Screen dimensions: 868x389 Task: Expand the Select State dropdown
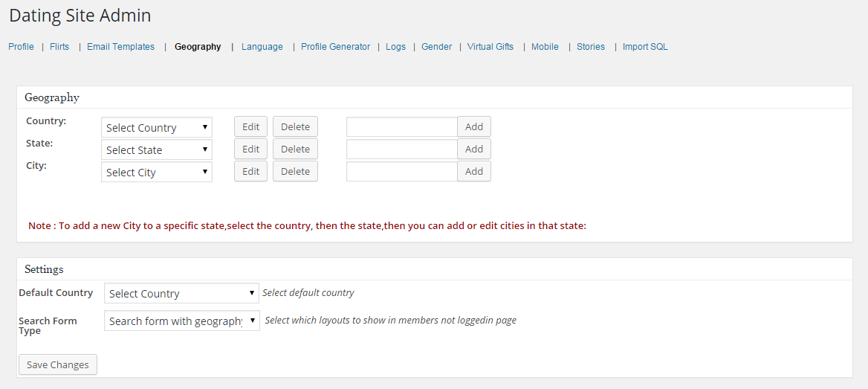click(157, 150)
